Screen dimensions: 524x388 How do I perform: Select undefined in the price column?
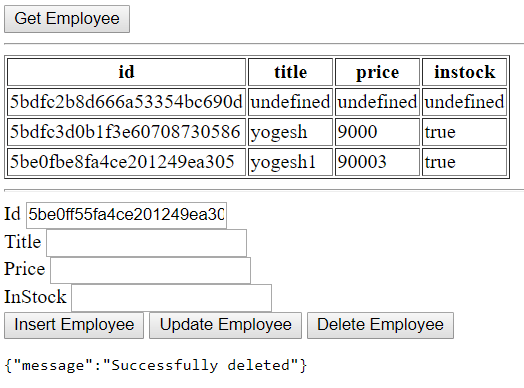pos(377,102)
